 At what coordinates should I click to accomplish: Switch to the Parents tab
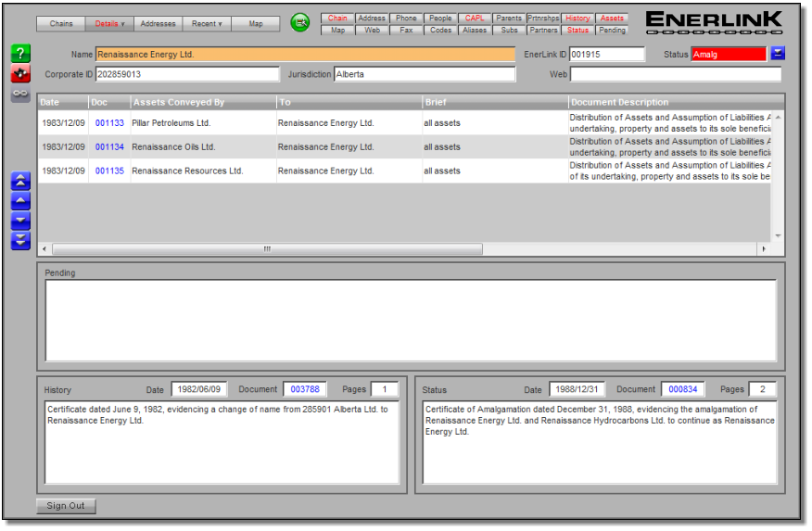509,19
